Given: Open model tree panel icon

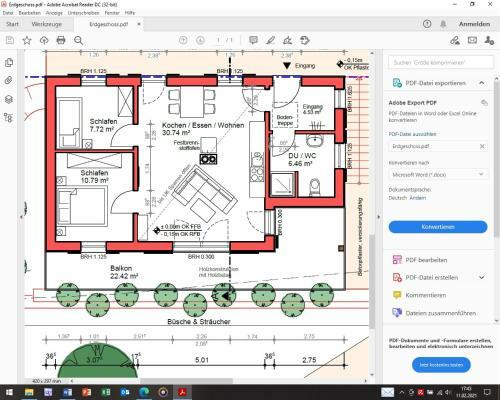Looking at the screenshot, I should coord(9,117).
